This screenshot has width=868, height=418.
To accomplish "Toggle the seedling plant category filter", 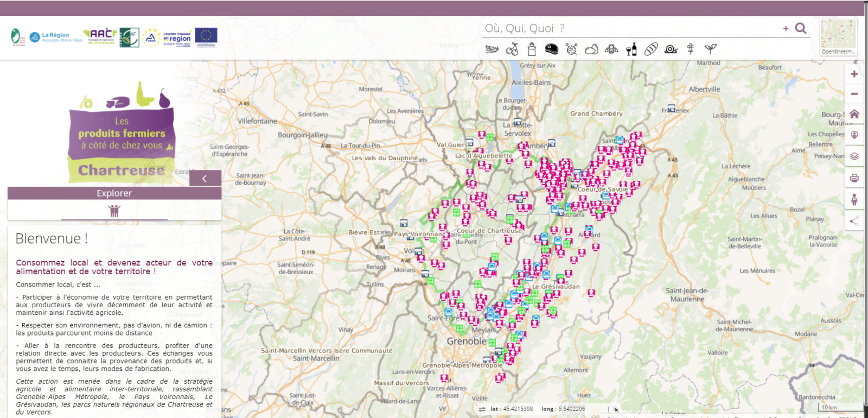I will 711,49.
